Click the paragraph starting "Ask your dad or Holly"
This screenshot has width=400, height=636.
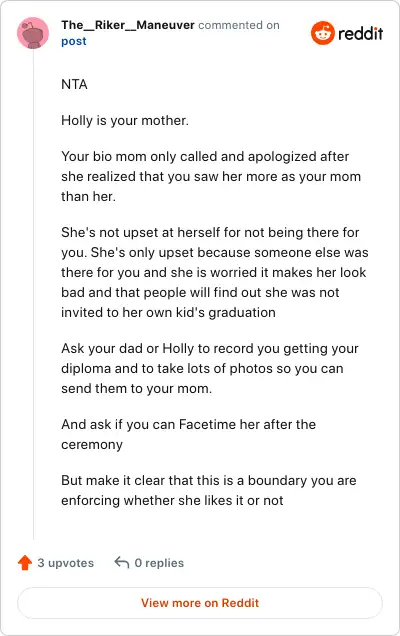210,368
